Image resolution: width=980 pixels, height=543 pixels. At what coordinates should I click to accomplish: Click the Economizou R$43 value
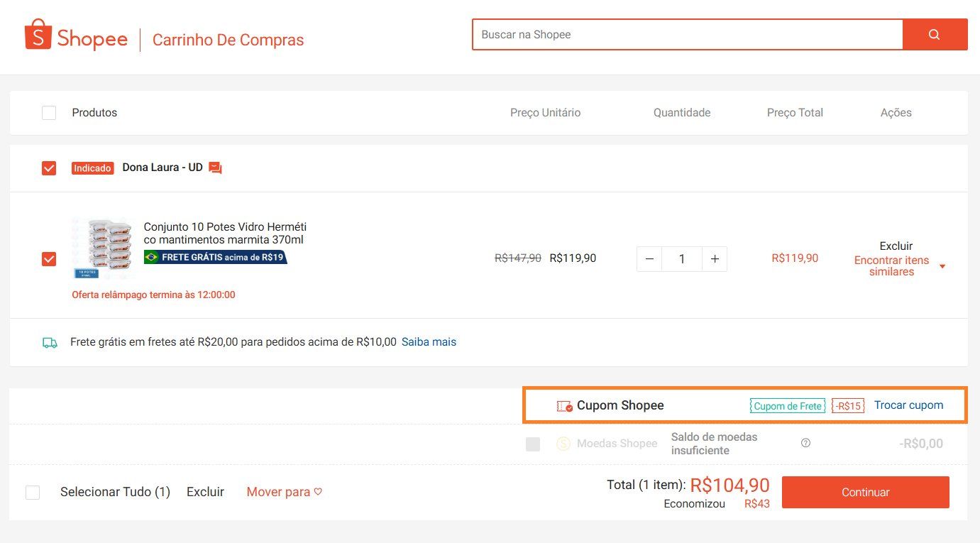coord(757,504)
